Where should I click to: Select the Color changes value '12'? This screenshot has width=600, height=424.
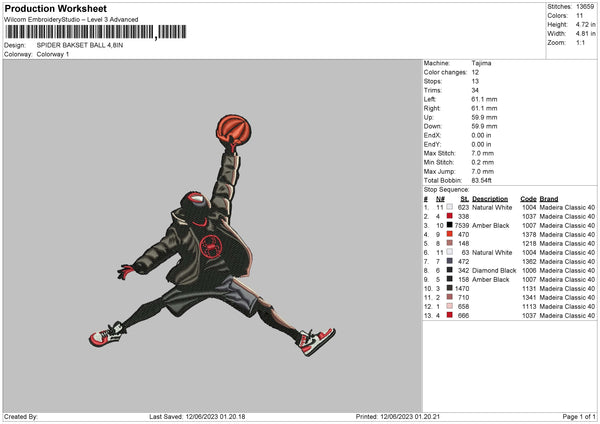(475, 72)
